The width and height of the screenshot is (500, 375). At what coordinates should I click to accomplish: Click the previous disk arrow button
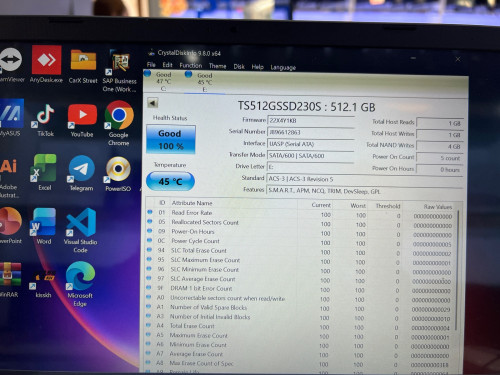[153, 103]
